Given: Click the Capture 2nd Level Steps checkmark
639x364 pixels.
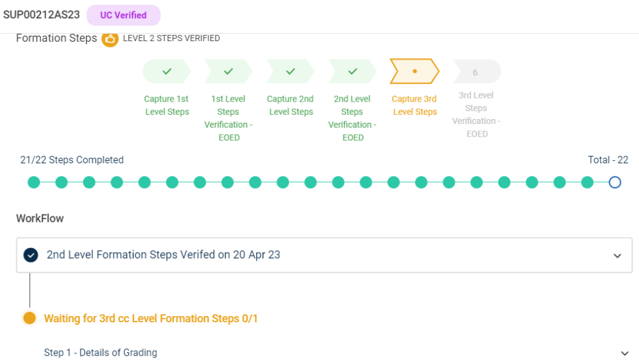Looking at the screenshot, I should [290, 72].
